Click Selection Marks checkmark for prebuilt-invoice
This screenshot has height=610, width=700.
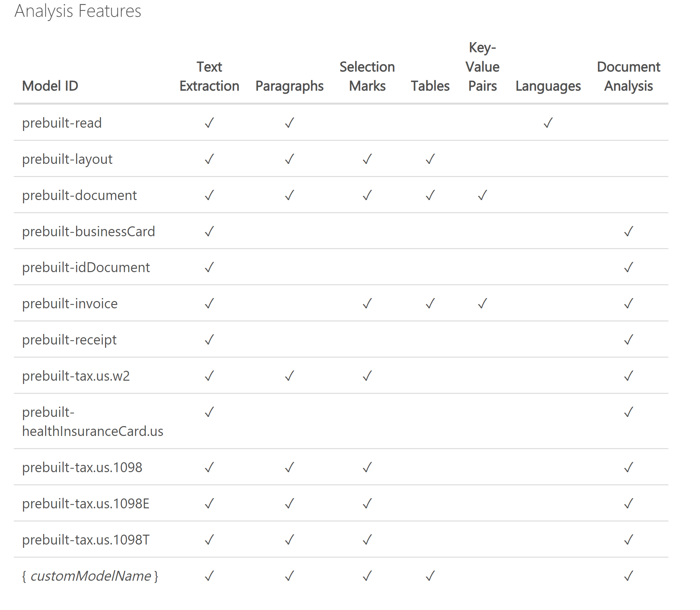pos(367,303)
